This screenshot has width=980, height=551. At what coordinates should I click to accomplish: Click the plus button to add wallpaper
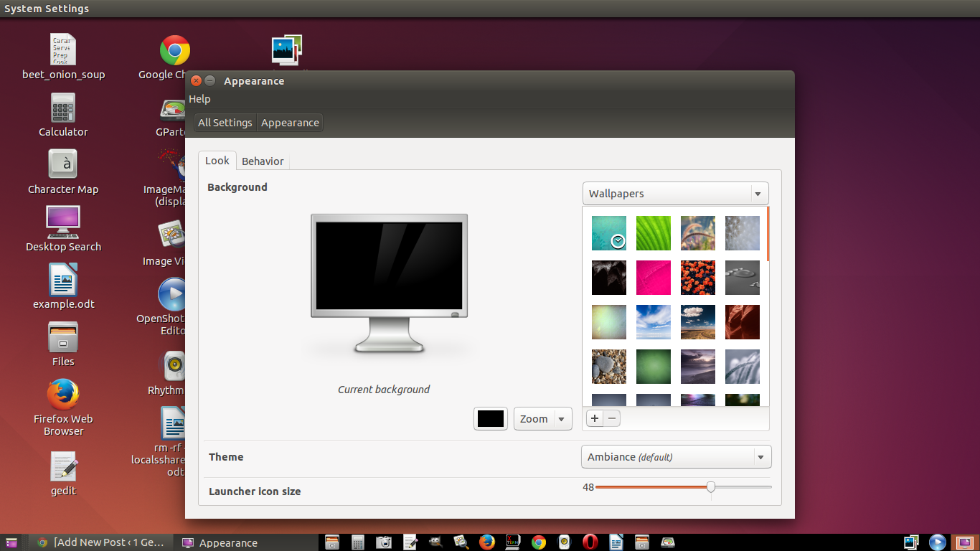[595, 418]
